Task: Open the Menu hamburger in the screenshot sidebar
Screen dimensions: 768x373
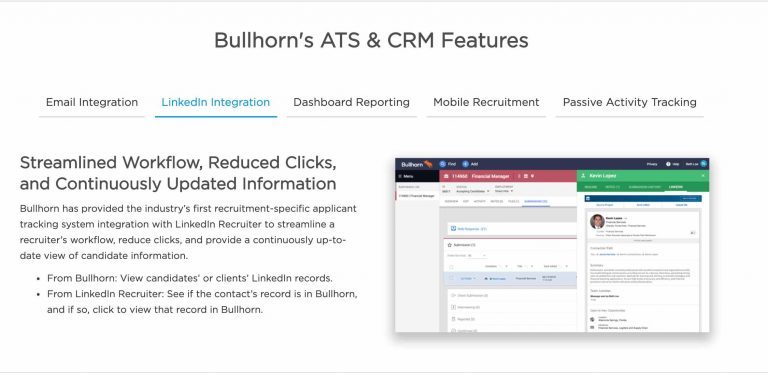Action: coord(400,176)
